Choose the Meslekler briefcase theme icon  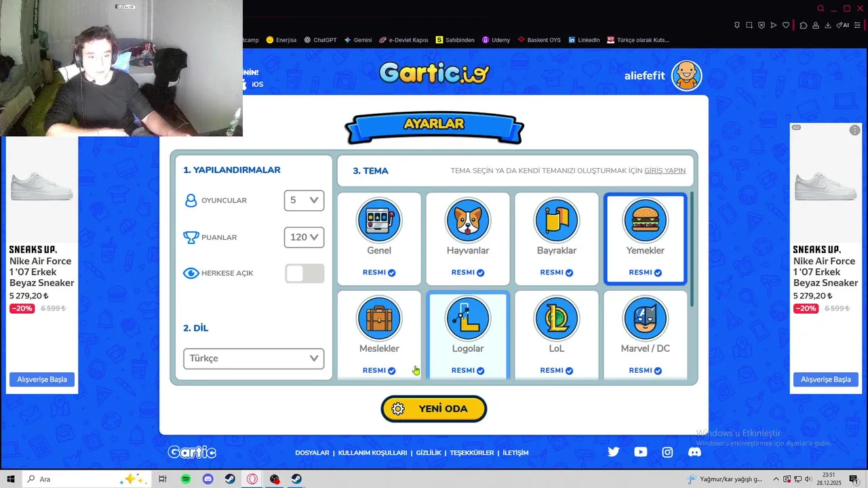(x=379, y=319)
